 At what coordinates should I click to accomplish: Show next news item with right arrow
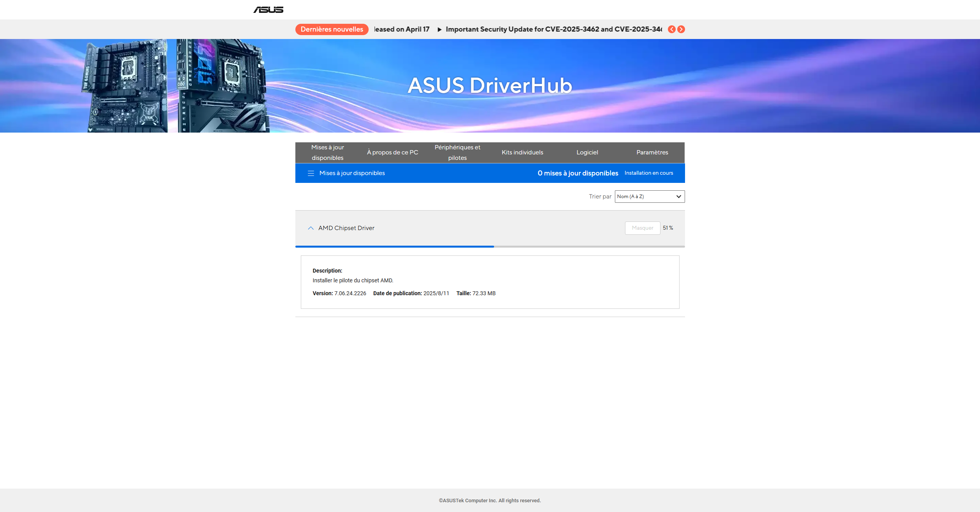coord(681,29)
